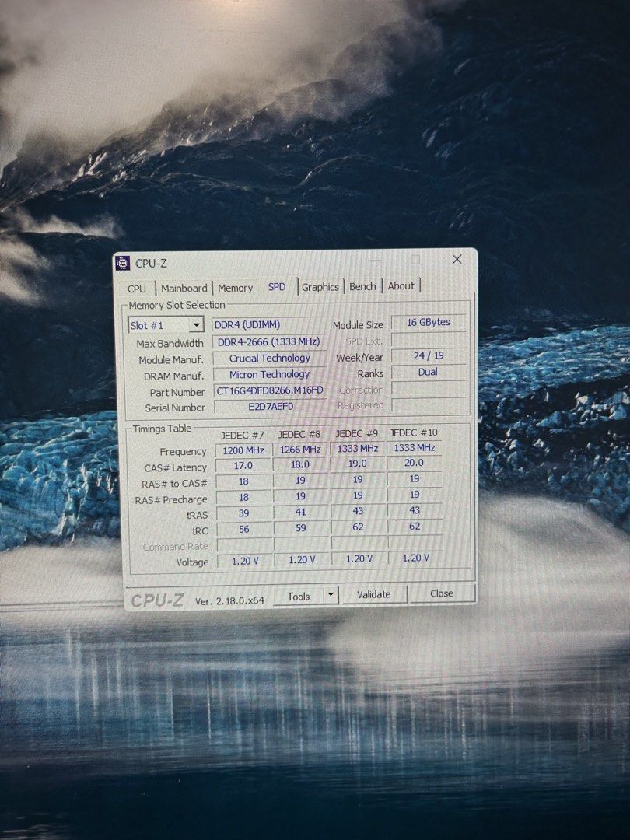Click the CPU-Z app icon in title bar
This screenshot has width=630, height=840.
tap(123, 263)
